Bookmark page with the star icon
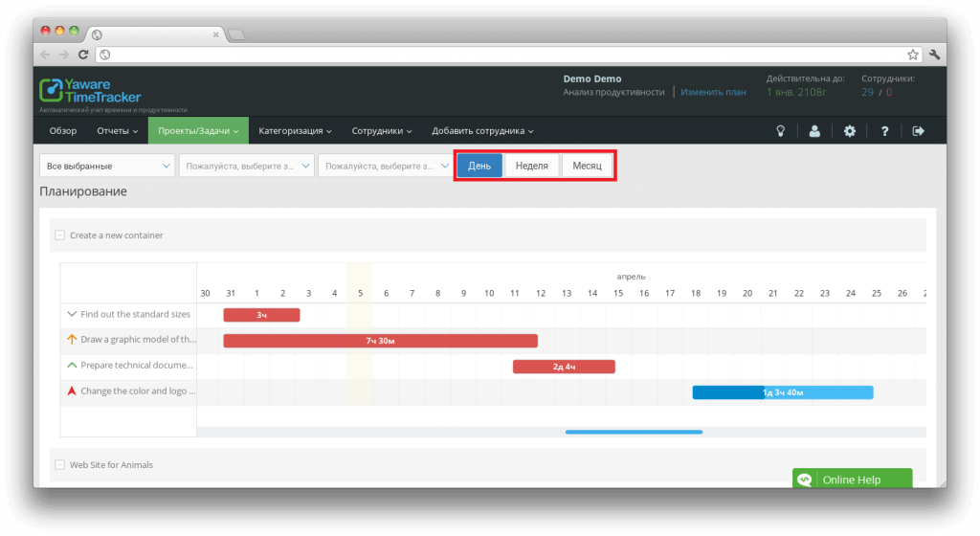 [913, 55]
